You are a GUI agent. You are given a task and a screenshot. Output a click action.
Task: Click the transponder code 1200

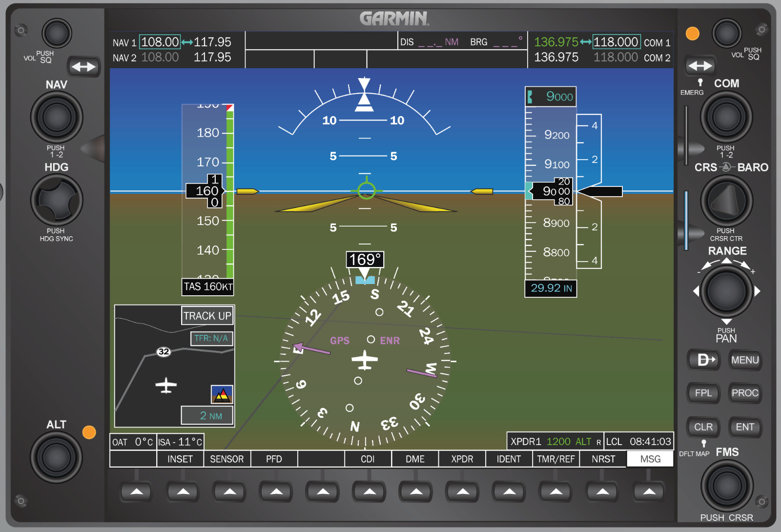[558, 442]
